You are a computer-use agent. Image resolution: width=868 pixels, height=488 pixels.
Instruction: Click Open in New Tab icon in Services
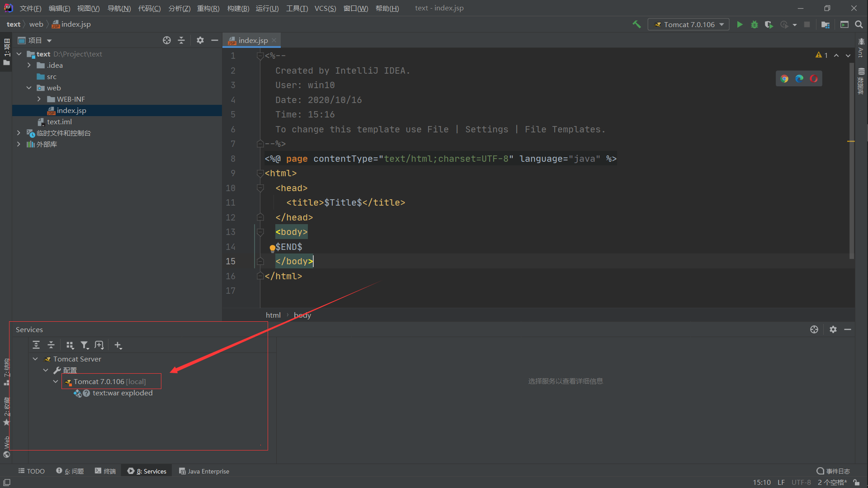pos(99,345)
